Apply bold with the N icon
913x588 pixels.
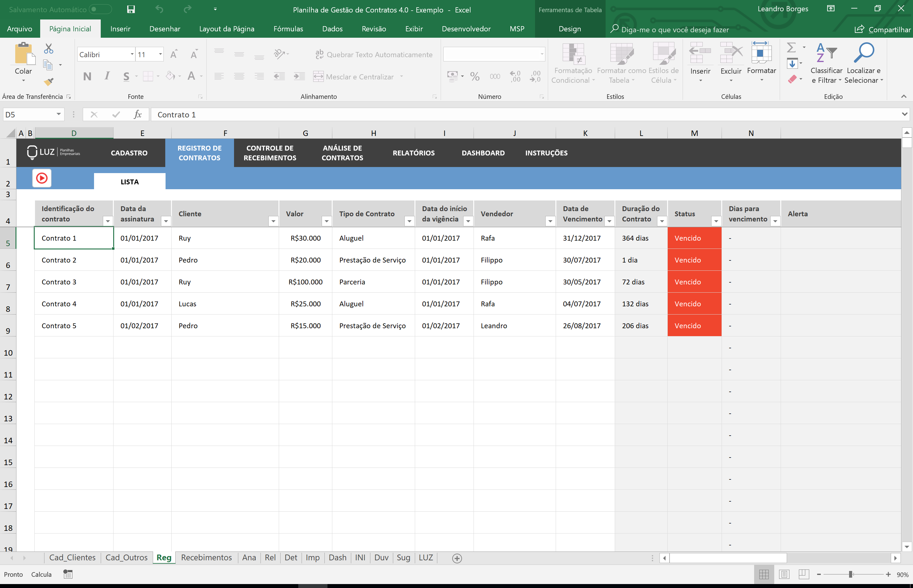point(87,76)
